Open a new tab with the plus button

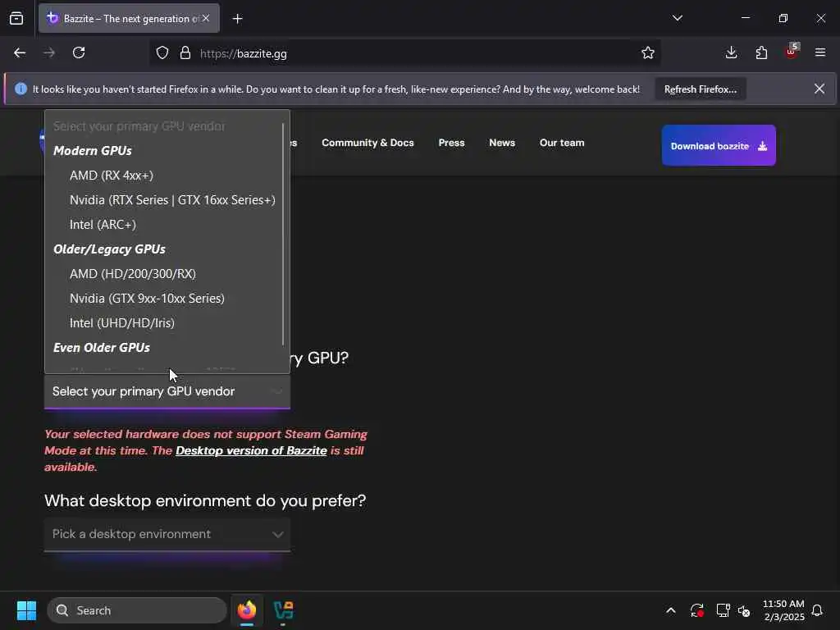tap(237, 19)
